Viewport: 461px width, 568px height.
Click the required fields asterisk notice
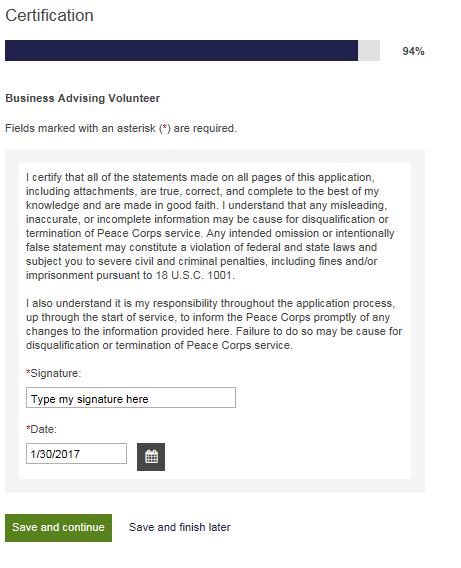pyautogui.click(x=121, y=128)
